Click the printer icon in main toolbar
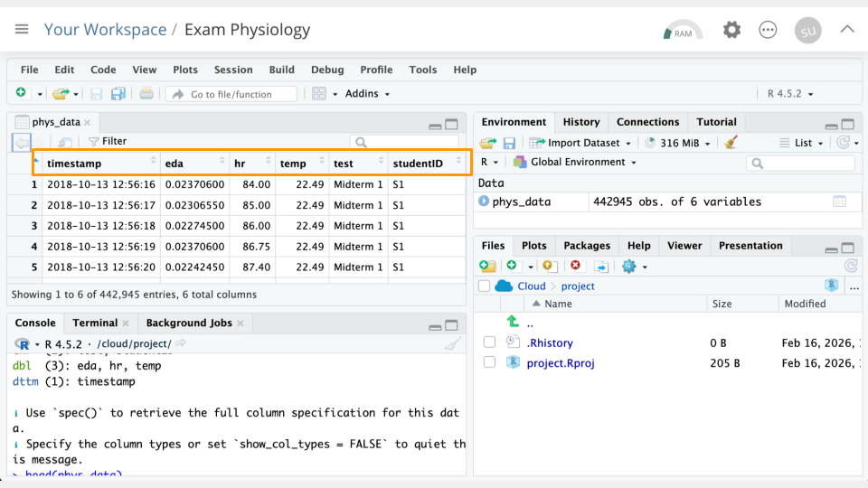868x488 pixels. 146,94
